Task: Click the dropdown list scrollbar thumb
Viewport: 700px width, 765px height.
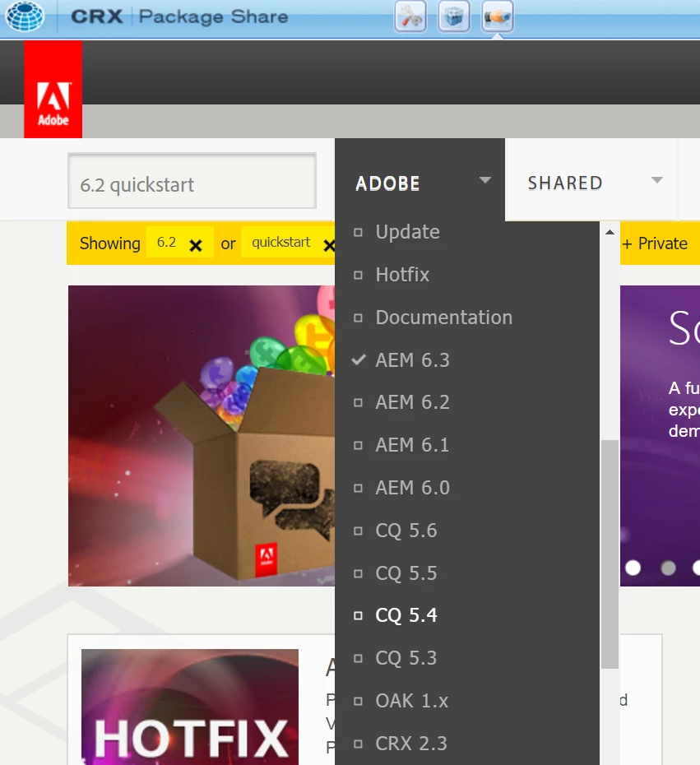Action: [610, 554]
